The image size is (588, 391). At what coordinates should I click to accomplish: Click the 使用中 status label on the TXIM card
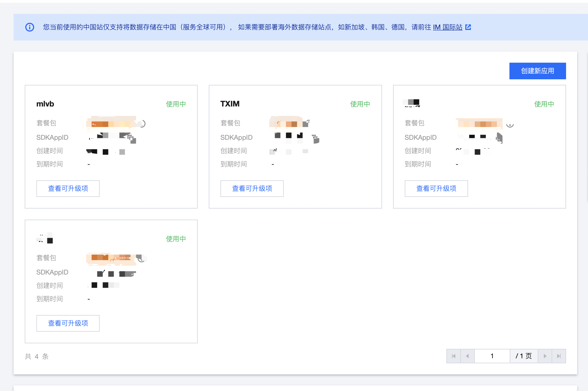(360, 104)
